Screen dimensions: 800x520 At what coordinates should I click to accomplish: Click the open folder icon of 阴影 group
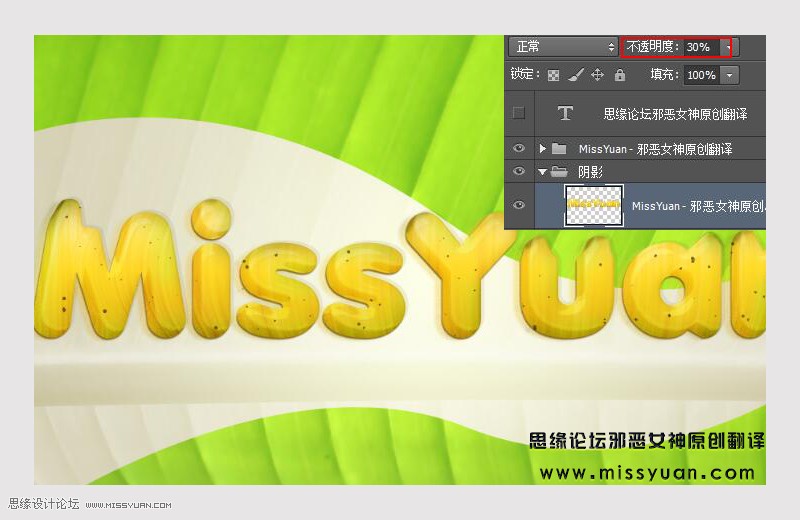[x=559, y=171]
